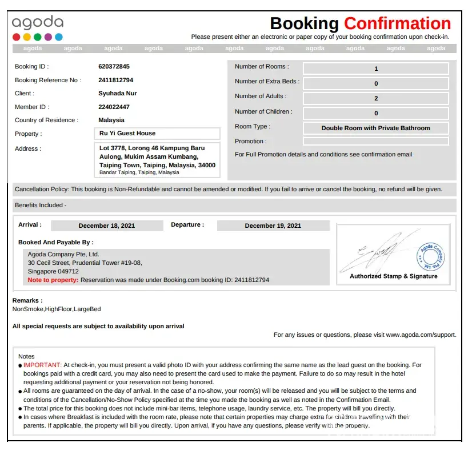
Task: Click the green dot under agoda logo
Action: (38, 37)
